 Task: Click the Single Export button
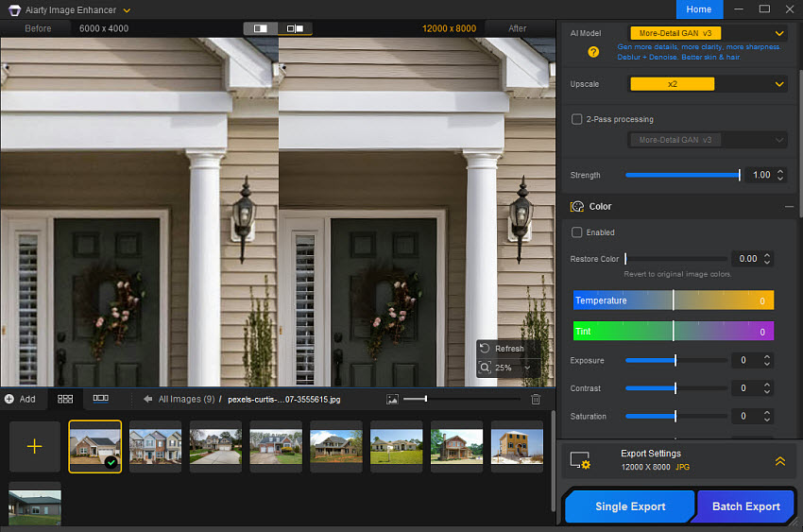click(x=630, y=506)
